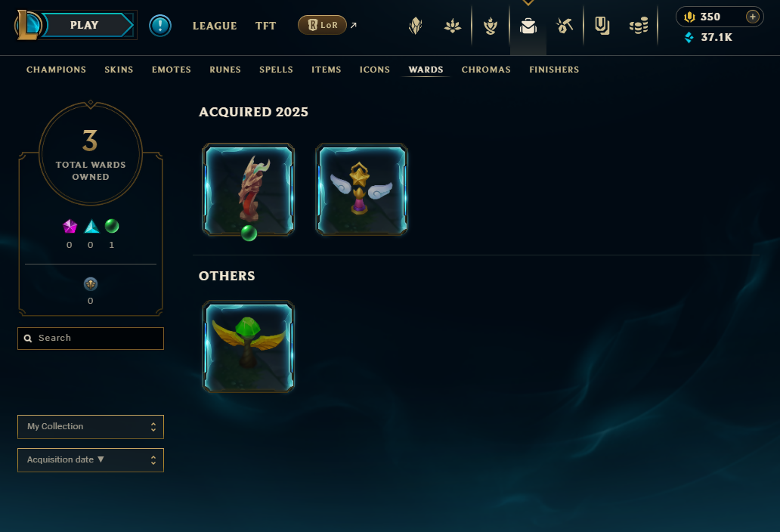
Task: Switch to the Chromas tab
Action: pos(486,70)
